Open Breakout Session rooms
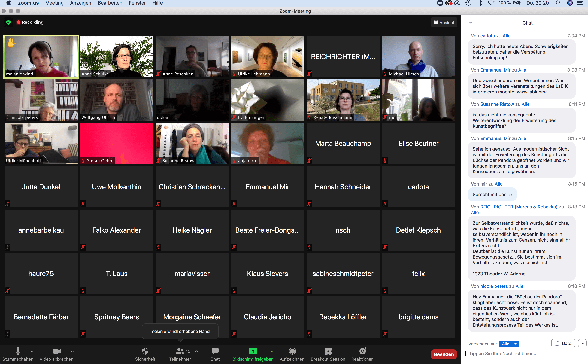588x364 pixels. (x=328, y=351)
